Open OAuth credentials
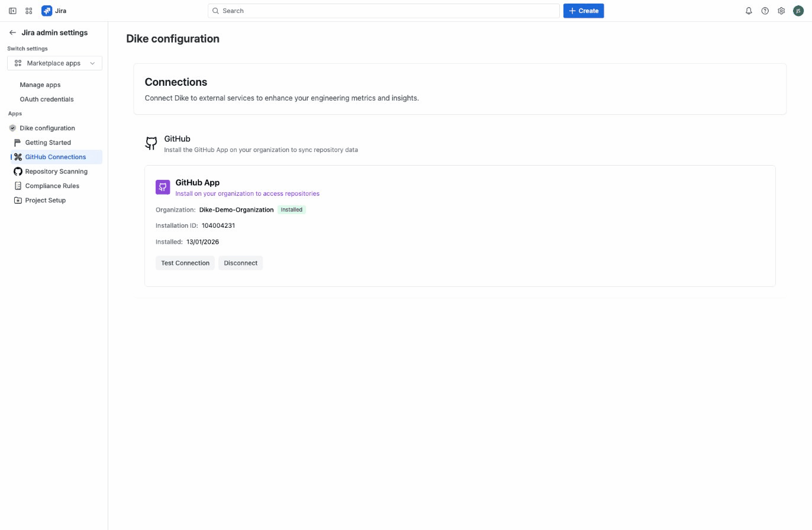The width and height of the screenshot is (812, 530). [47, 99]
